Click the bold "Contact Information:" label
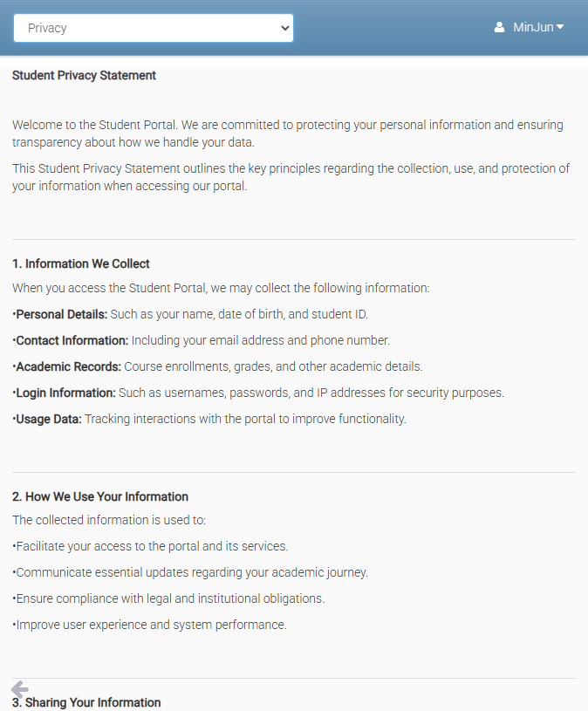Screen dimensions: 588x711 click(72, 340)
